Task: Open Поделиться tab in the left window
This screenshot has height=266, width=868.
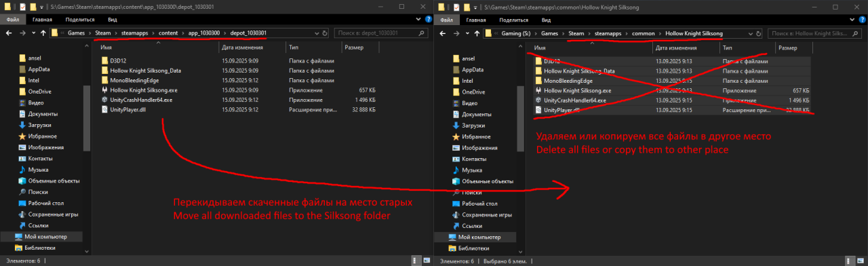Action: pos(81,20)
